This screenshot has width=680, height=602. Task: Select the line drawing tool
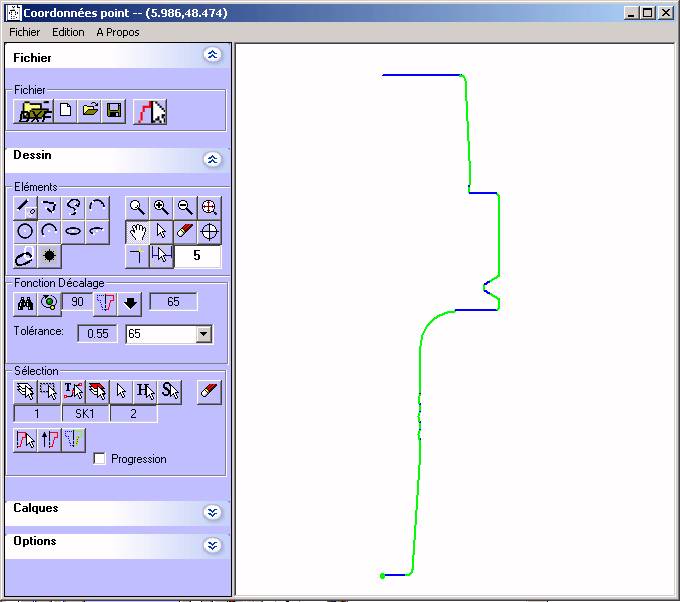click(25, 207)
